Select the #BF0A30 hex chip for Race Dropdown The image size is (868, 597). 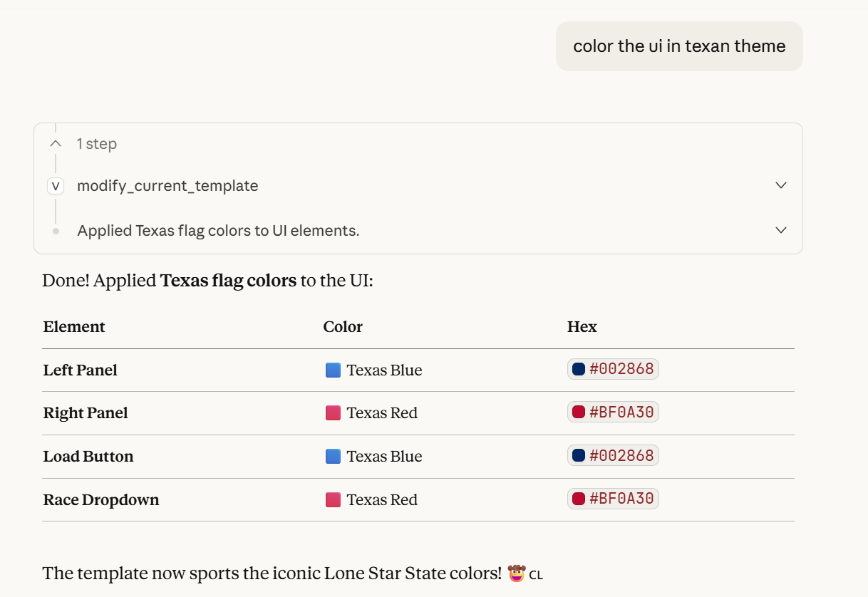pyautogui.click(x=613, y=499)
